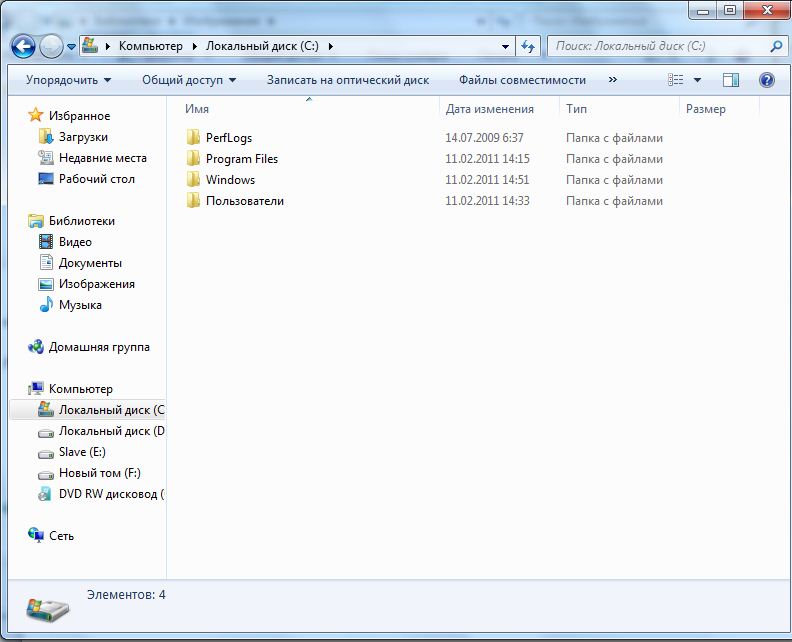Toggle the preview pane

[730, 80]
